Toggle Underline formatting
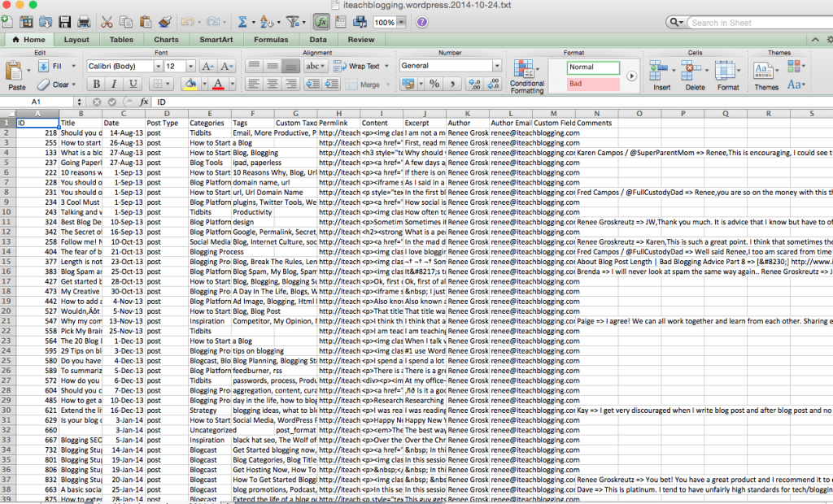 (x=133, y=84)
